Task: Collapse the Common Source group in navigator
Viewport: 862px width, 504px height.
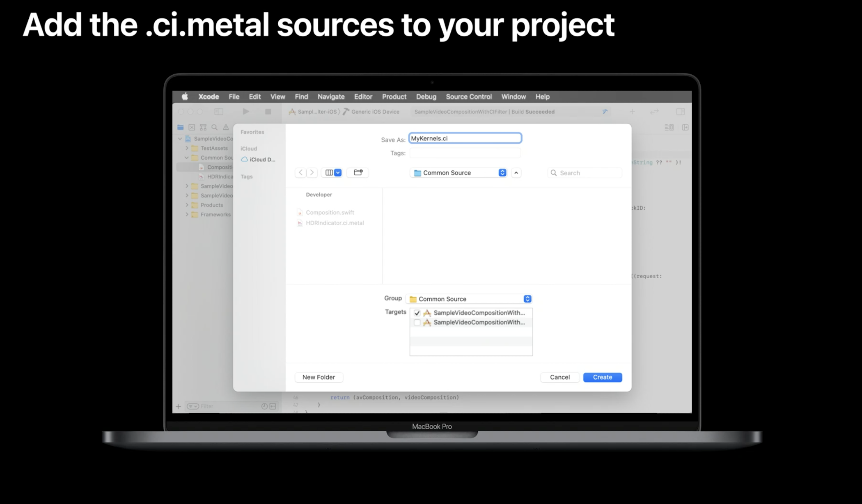Action: click(187, 158)
